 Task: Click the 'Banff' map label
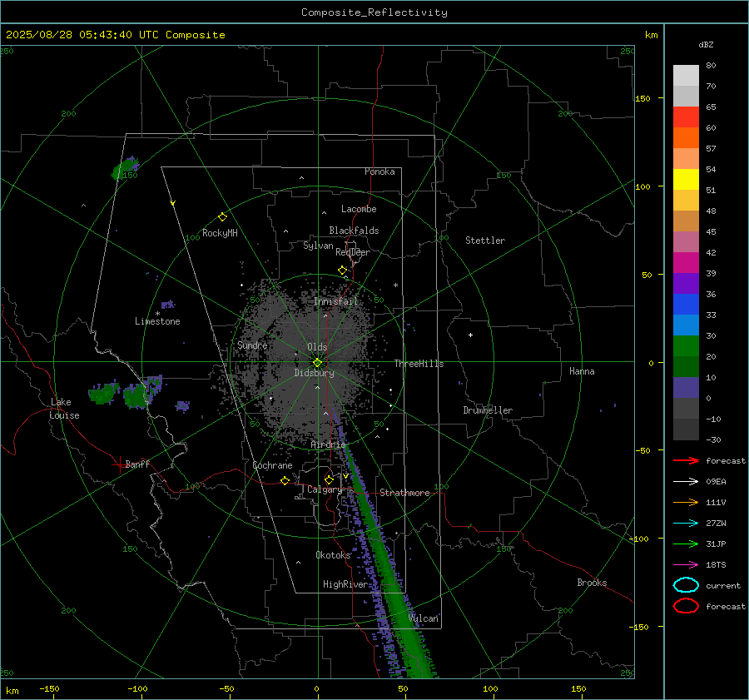tap(137, 464)
